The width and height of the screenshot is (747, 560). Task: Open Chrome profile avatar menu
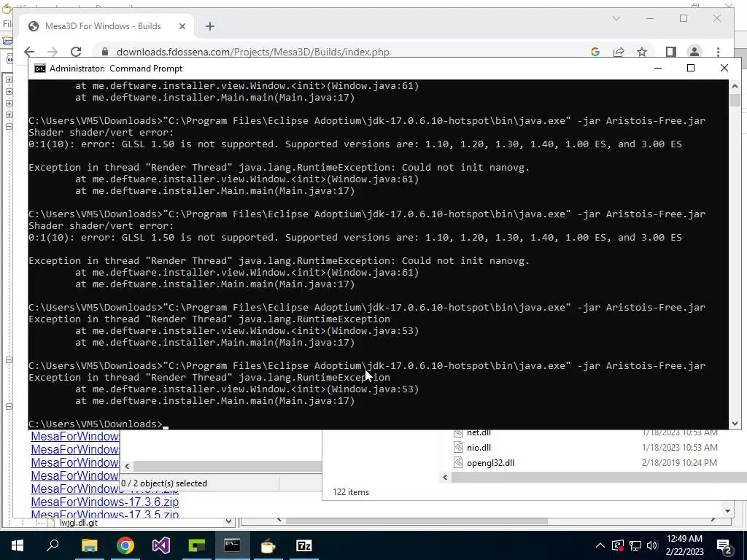(x=694, y=52)
